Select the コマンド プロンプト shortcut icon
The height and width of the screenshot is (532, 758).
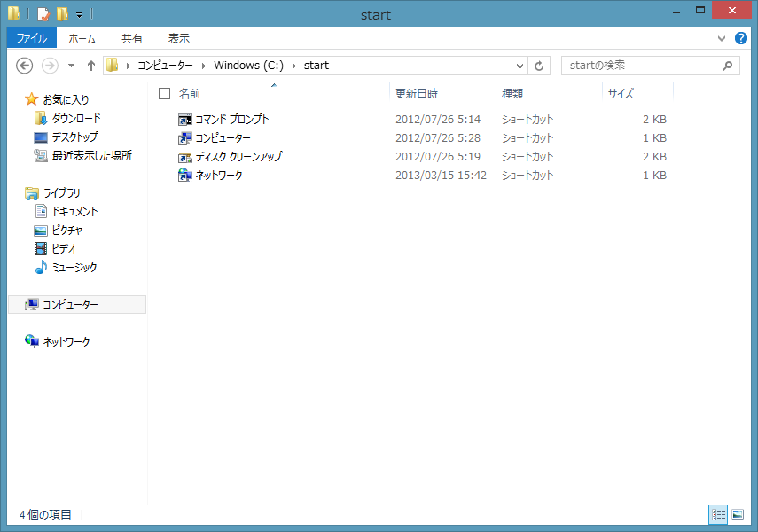(184, 120)
